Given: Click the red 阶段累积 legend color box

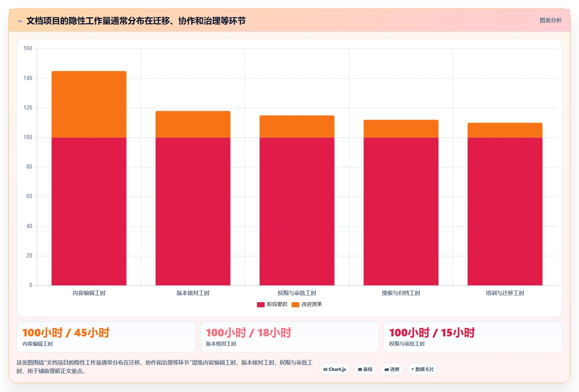Looking at the screenshot, I should coord(261,304).
